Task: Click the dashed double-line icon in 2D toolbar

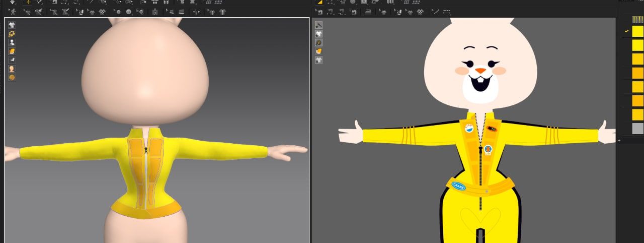Action: tap(447, 12)
